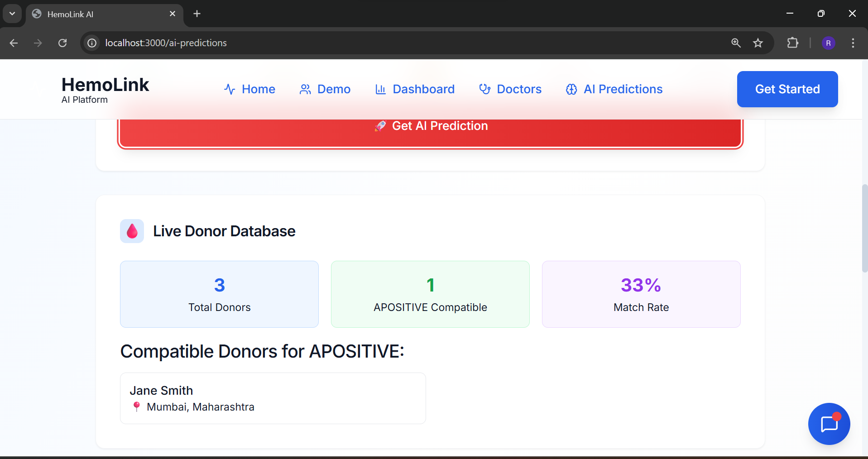Open the Extensions puzzle menu

[x=792, y=43]
